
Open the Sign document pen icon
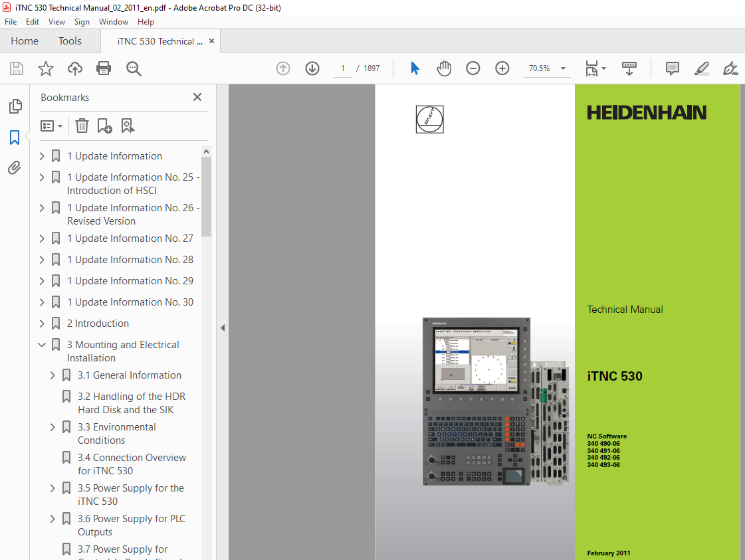[730, 68]
